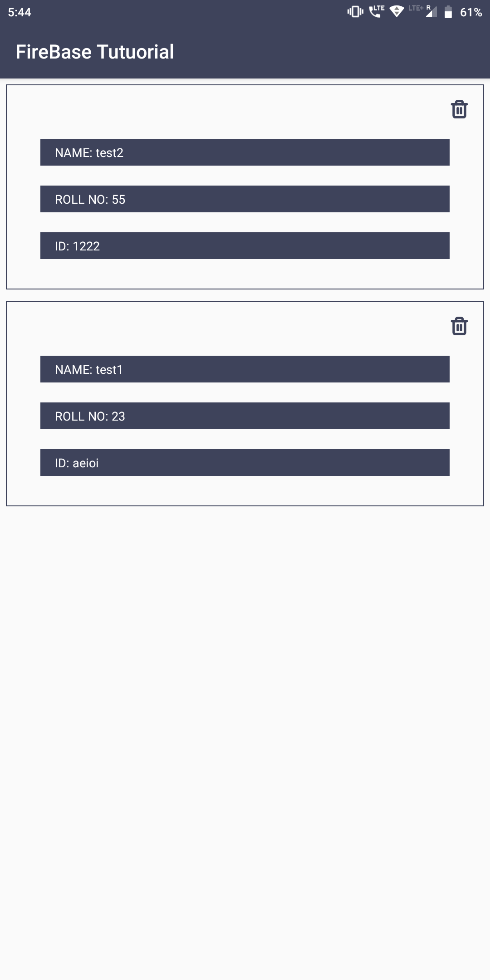Image resolution: width=490 pixels, height=980 pixels.
Task: Click the FireBase Tutuorial title
Action: [x=95, y=52]
